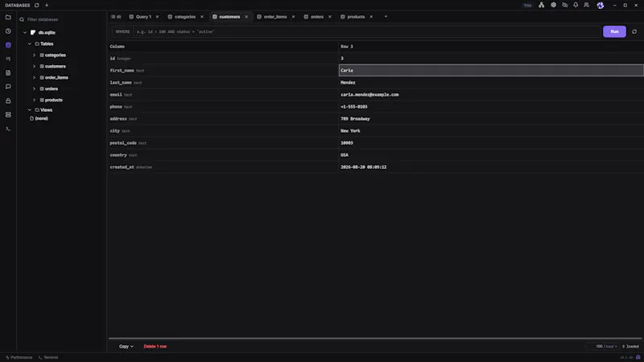
Task: Open the terminal prompt icon in sidebar
Action: (x=8, y=129)
